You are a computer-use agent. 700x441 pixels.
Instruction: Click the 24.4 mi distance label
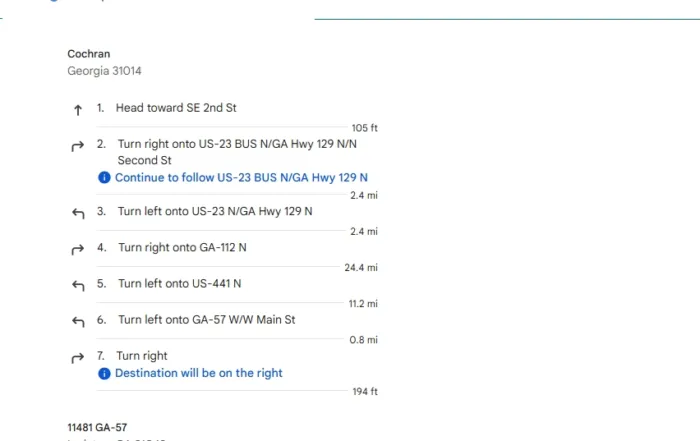[x=361, y=268]
